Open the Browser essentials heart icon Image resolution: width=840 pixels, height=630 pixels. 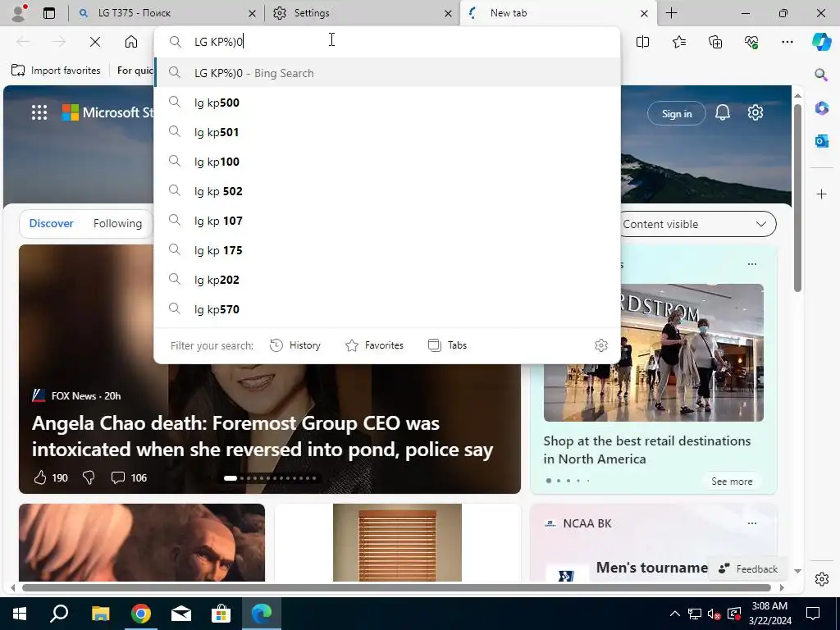(x=751, y=42)
